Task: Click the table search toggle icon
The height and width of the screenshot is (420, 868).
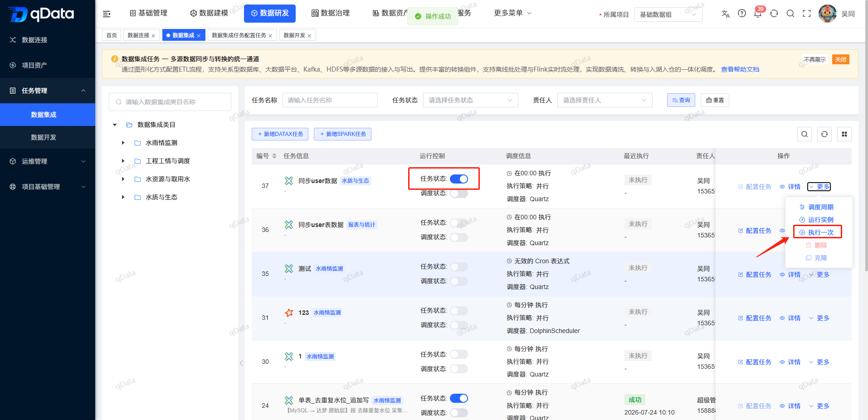Action: click(x=805, y=134)
